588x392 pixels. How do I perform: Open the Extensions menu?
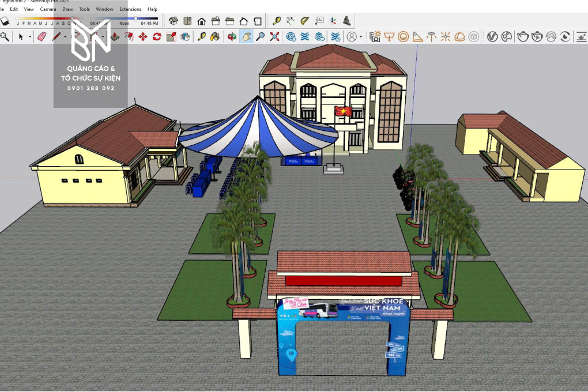pos(130,9)
